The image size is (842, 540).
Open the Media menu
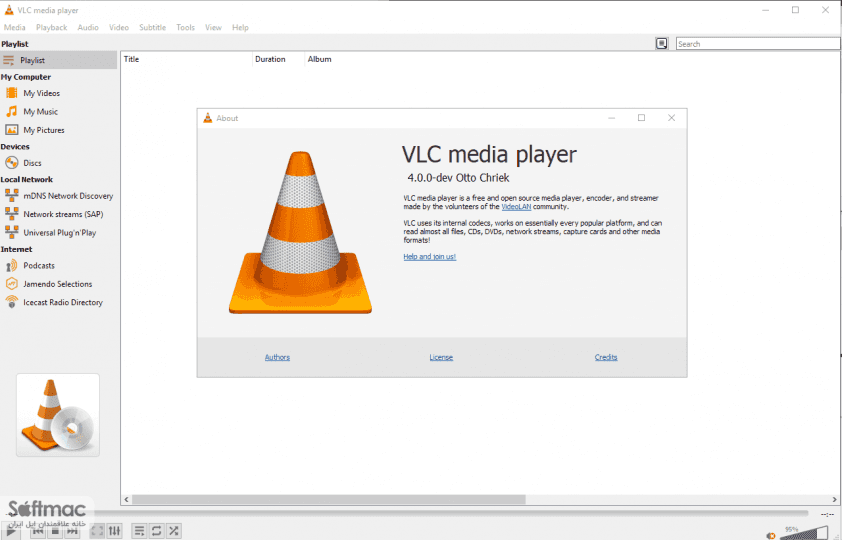click(x=14, y=27)
